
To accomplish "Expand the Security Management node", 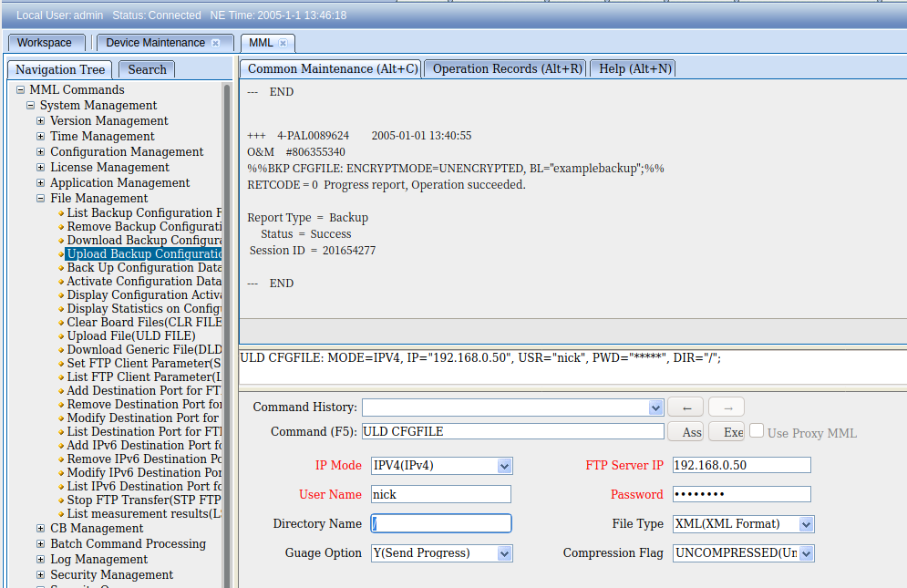I will click(x=40, y=575).
